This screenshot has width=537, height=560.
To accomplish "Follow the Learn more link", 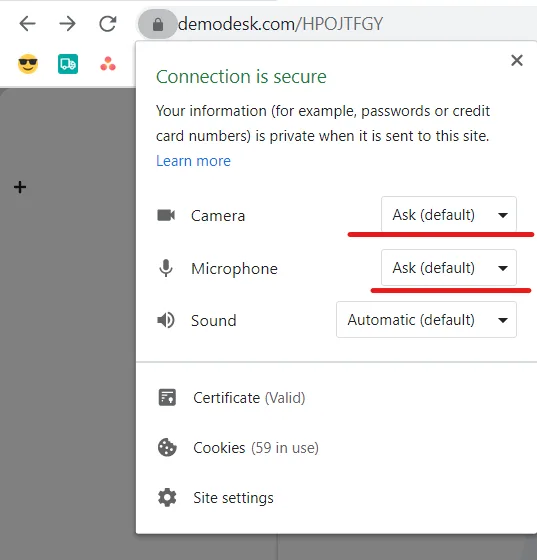I will coord(193,161).
